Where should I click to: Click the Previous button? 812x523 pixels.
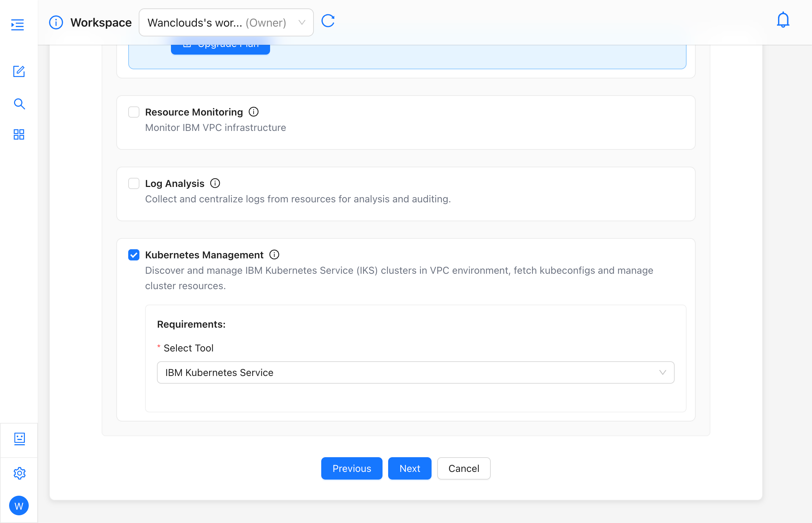pos(352,468)
